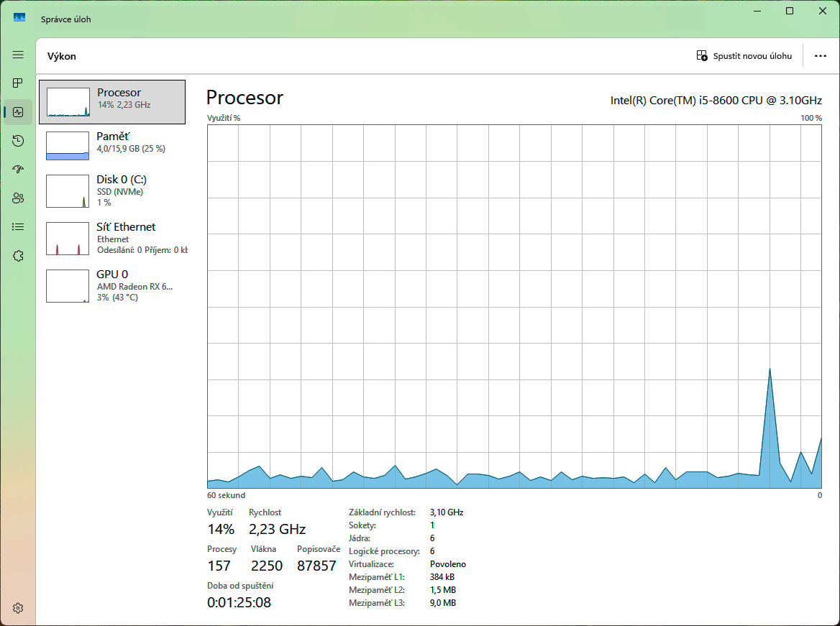The height and width of the screenshot is (626, 840).
Task: Click Spustit novou úlohu button
Action: pos(744,55)
